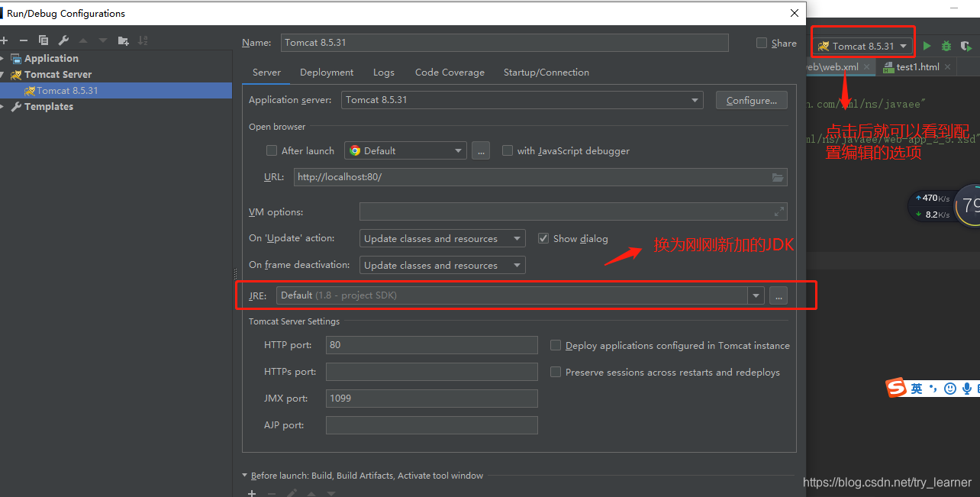Expand the Application tree node
The width and height of the screenshot is (980, 497).
click(x=3, y=59)
